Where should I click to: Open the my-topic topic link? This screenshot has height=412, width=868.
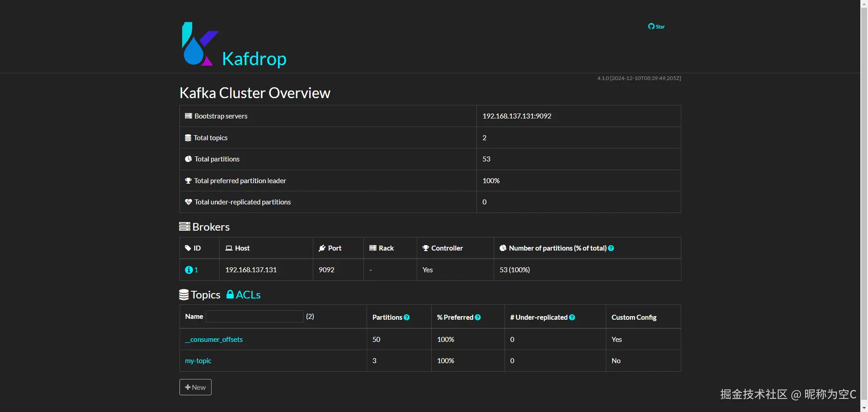[198, 360]
